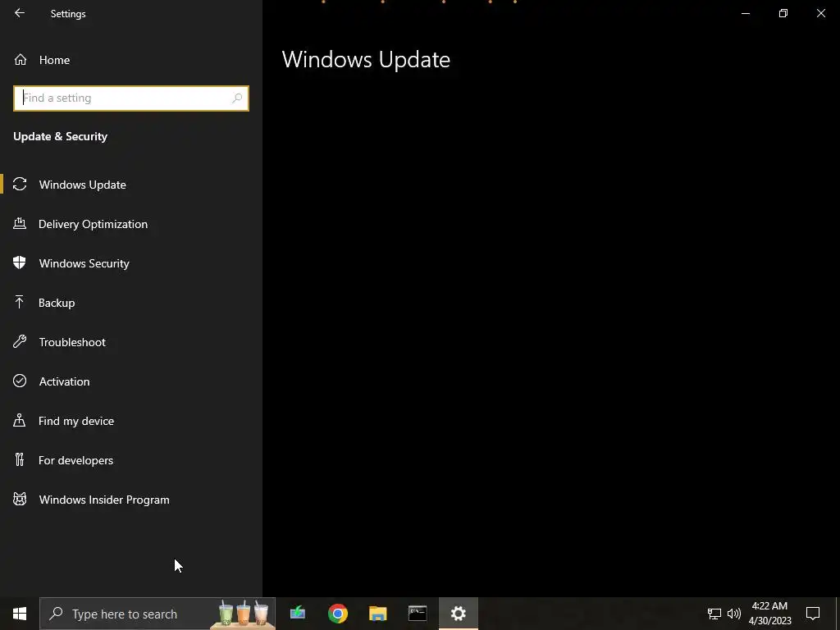Click the Windows Security shield icon
This screenshot has width=840, height=630.
pos(20,262)
